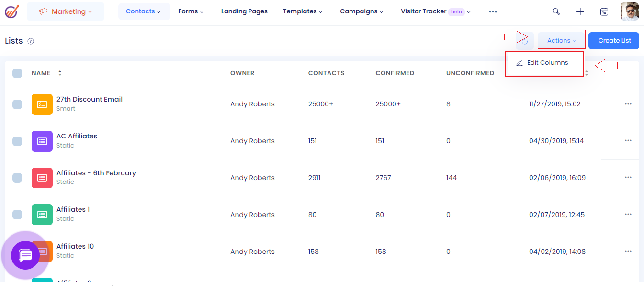This screenshot has height=286, width=644.
Task: Expand the Marketing module dropdown
Action: pos(66,11)
